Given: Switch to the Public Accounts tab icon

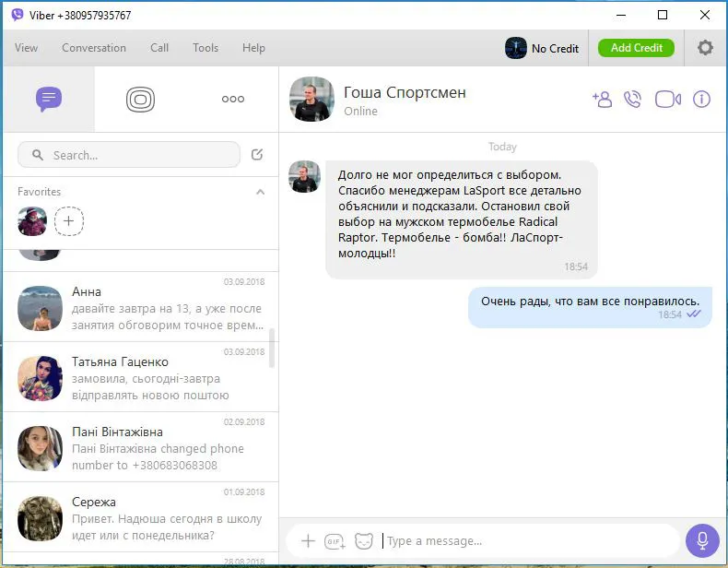Looking at the screenshot, I should pyautogui.click(x=140, y=99).
